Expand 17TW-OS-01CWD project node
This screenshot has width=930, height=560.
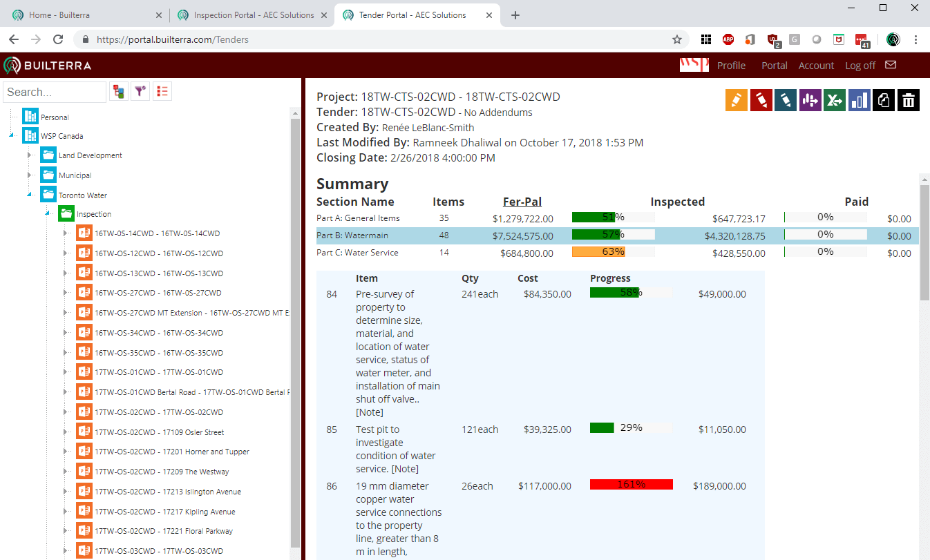click(x=66, y=372)
